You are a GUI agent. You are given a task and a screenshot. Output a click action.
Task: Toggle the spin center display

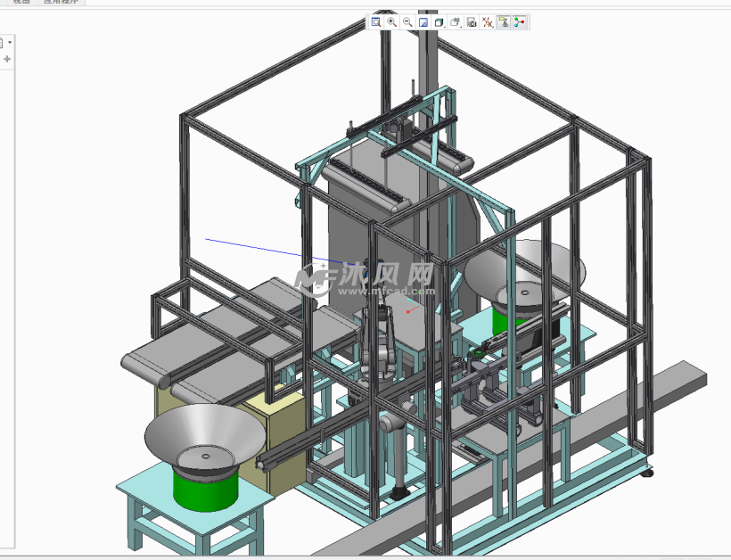click(x=519, y=21)
